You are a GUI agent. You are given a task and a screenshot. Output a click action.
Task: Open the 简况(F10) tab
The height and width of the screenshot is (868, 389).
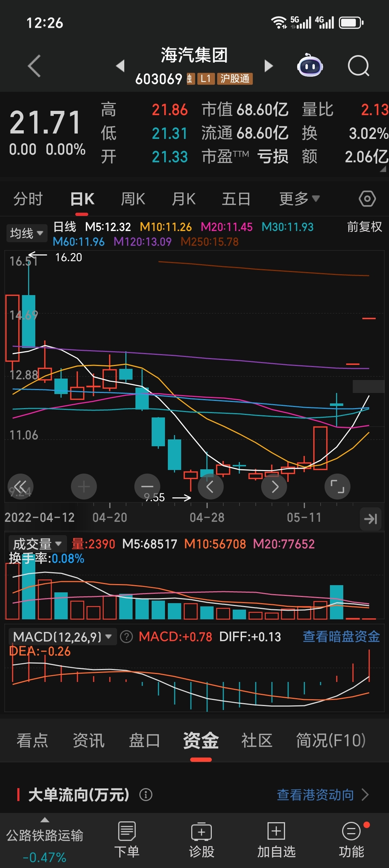pos(331,741)
